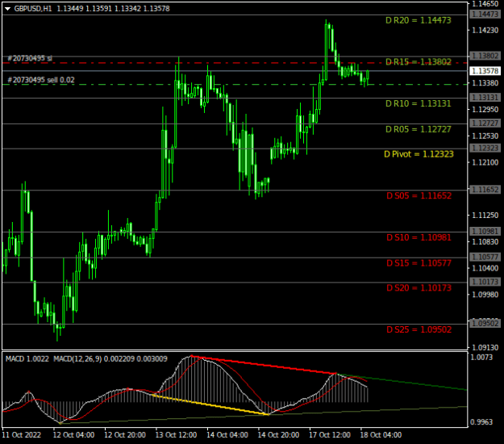Click the #20730495 sell 0.02 order label
This screenshot has width=504, height=444.
point(41,80)
